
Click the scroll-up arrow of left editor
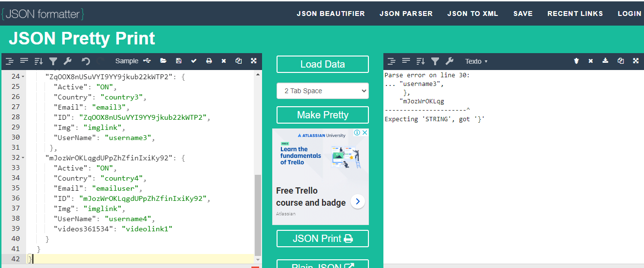click(x=258, y=74)
